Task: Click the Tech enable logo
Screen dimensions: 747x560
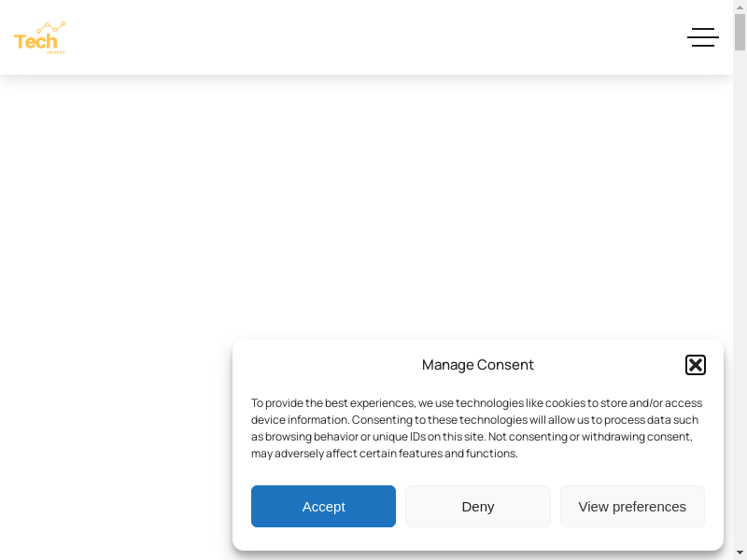Action: coord(39,38)
